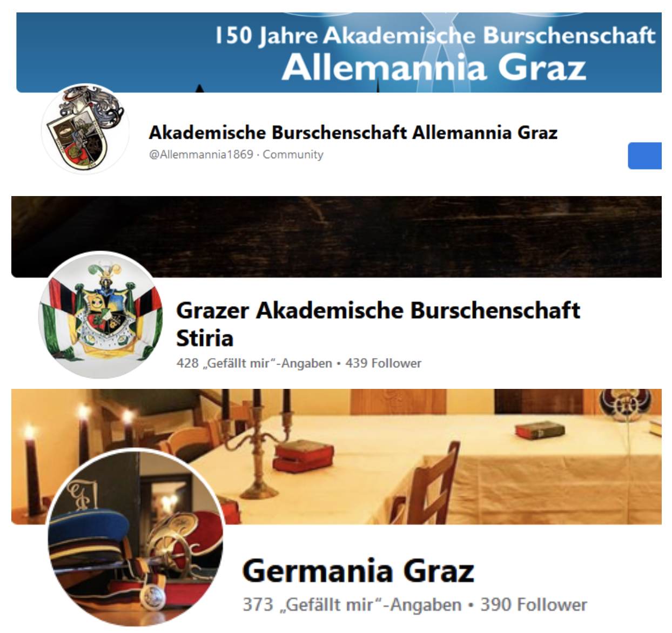
Task: View Germania Graz 390 Follower count
Action: (534, 604)
